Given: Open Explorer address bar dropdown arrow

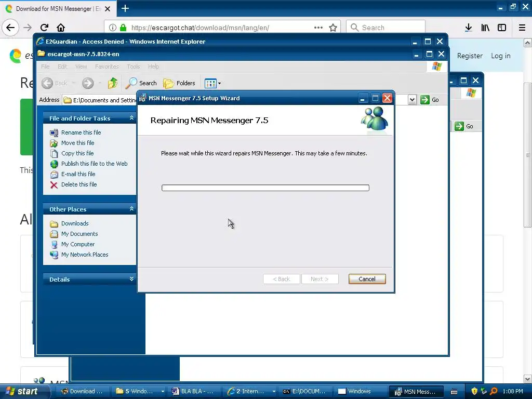Looking at the screenshot, I should point(412,100).
